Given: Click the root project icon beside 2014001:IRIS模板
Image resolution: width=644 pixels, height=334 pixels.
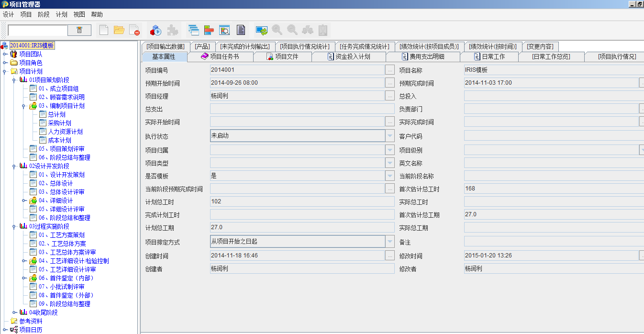Looking at the screenshot, I should tap(4, 45).
